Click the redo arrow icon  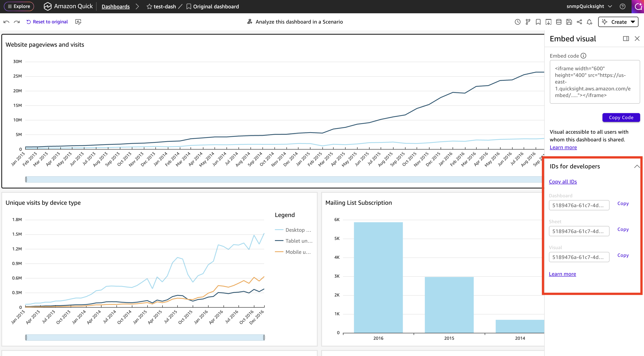17,22
